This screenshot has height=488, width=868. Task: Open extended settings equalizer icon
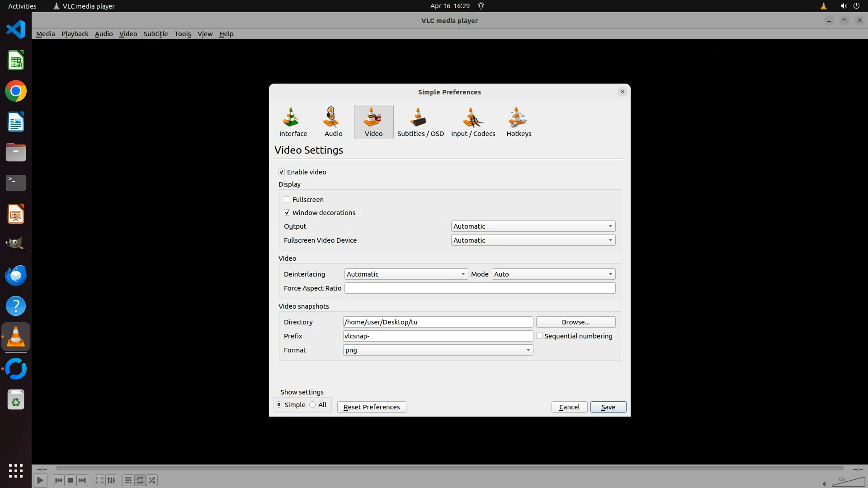coord(111,480)
